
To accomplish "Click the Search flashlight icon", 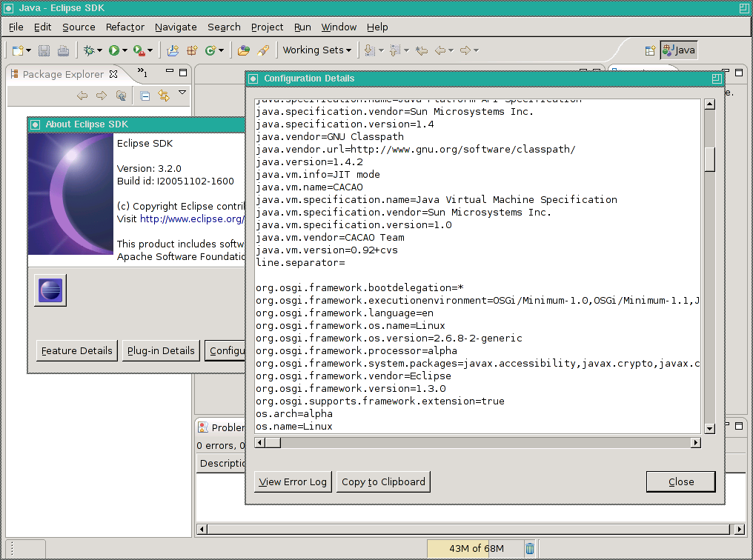I will pos(263,50).
